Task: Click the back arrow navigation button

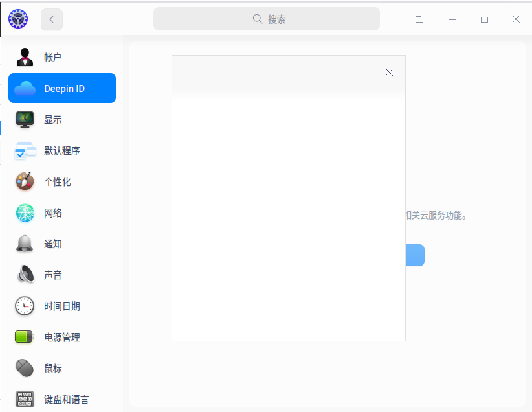Action: tap(51, 19)
